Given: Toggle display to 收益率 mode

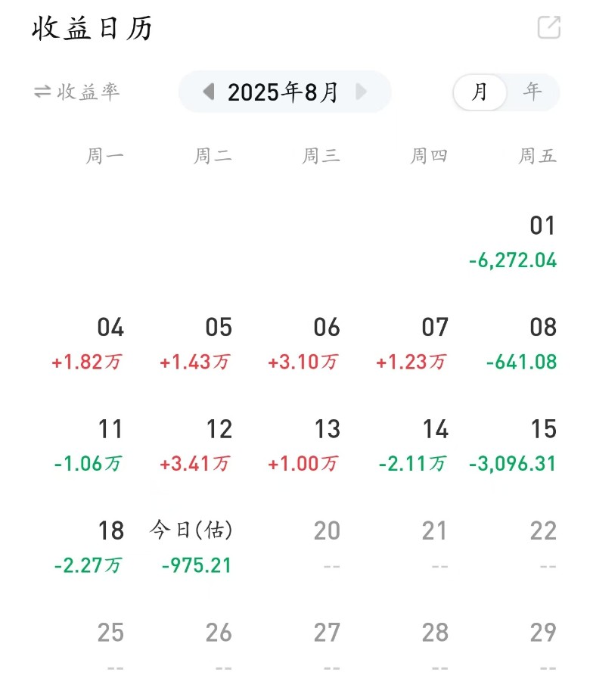Looking at the screenshot, I should [88, 92].
